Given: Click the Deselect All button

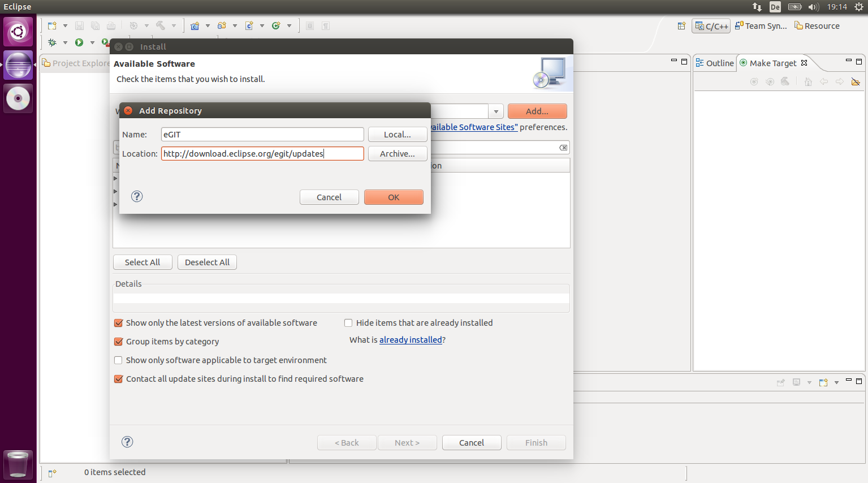Looking at the screenshot, I should click(207, 262).
